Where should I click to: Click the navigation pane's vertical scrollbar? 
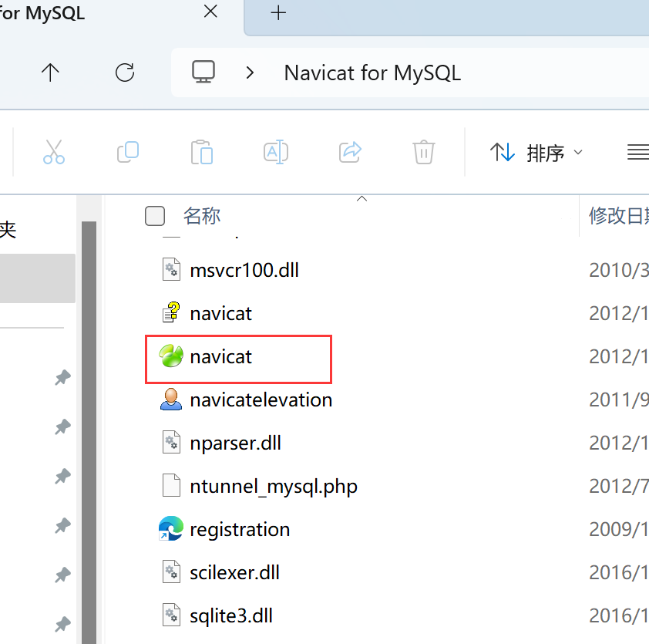click(x=89, y=433)
